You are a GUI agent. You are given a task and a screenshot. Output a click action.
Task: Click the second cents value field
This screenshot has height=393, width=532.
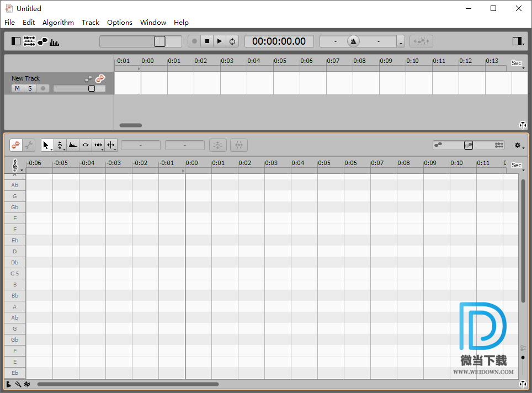184,145
